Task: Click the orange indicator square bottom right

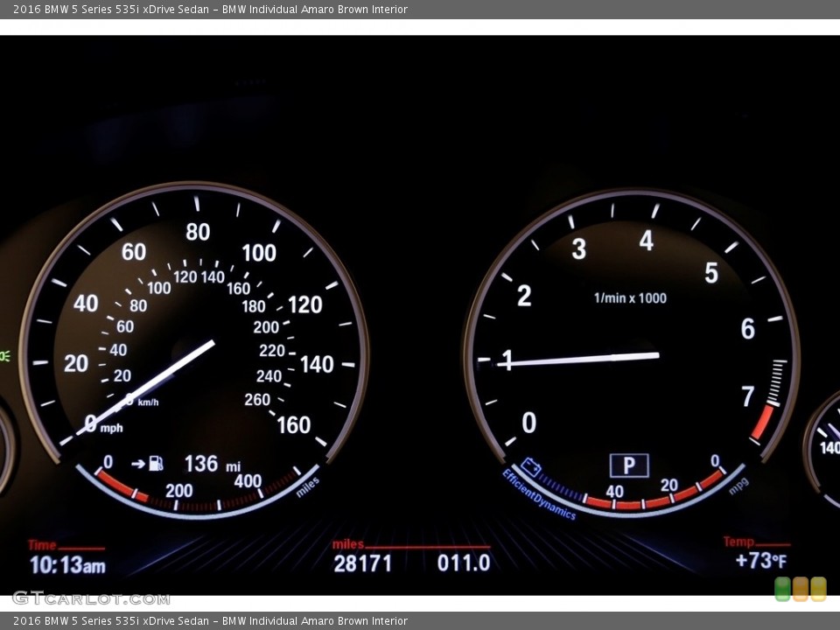Action: 801,589
